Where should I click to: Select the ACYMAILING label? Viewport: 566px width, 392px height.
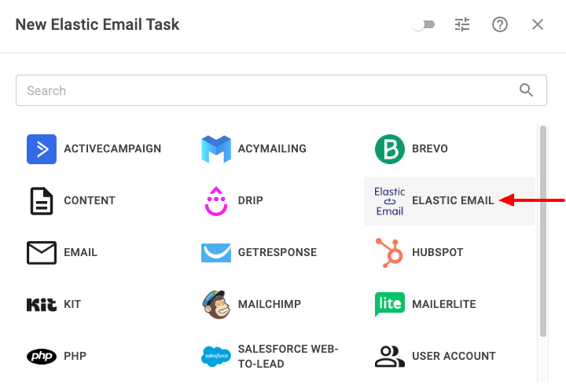pyautogui.click(x=272, y=148)
